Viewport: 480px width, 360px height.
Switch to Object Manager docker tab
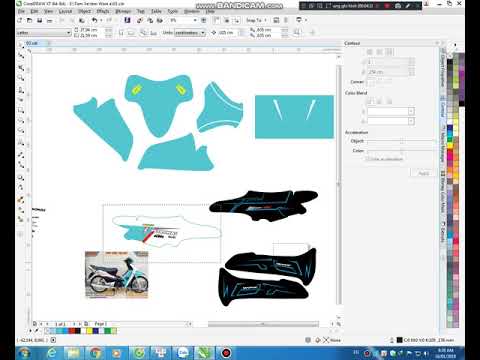(x=443, y=143)
